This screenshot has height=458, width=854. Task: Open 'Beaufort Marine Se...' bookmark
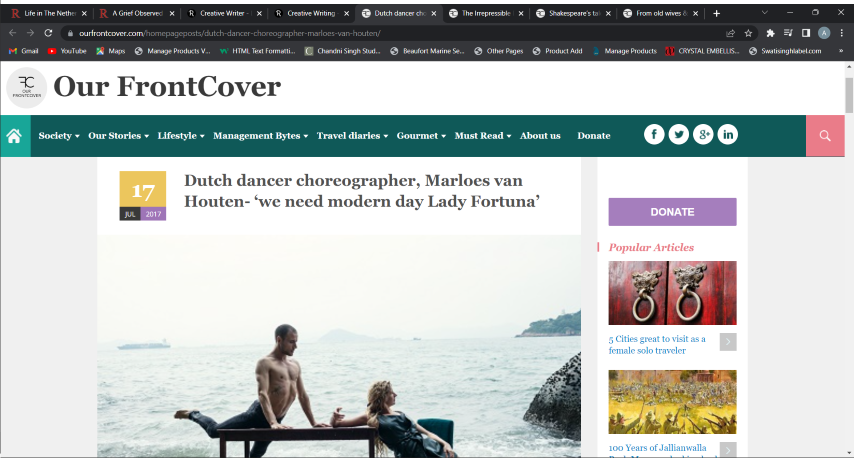(x=428, y=51)
